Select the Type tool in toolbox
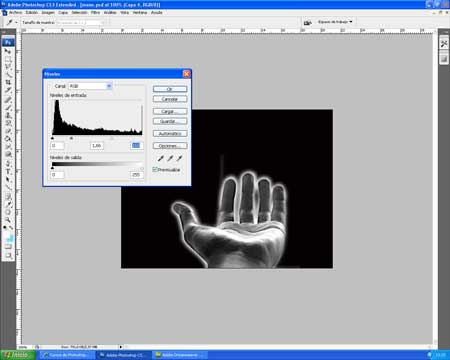Image resolution: width=450 pixels, height=360 pixels. click(x=8, y=171)
